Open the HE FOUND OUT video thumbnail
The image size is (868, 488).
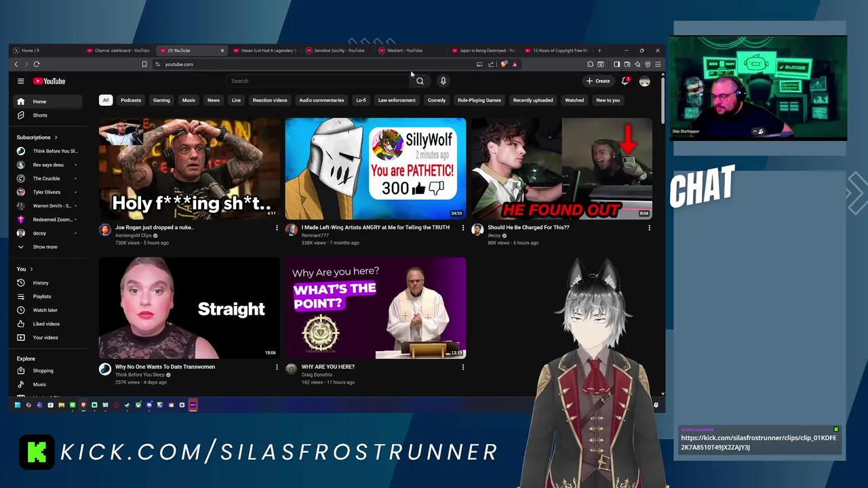click(x=561, y=168)
